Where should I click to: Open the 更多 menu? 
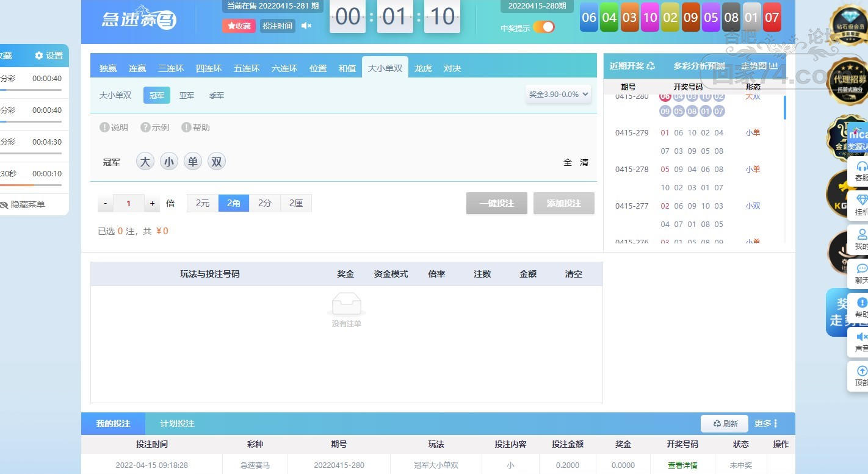tap(766, 423)
